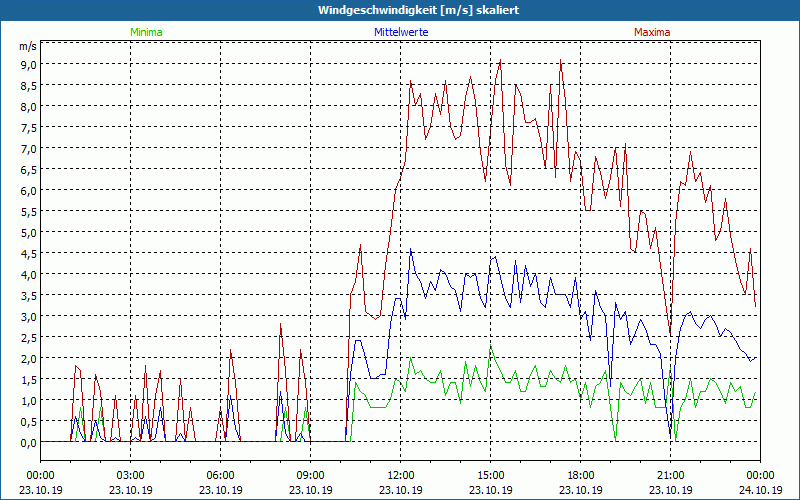The image size is (800, 500).
Task: Click the blue Mittelwerte legend label
Action: point(401,32)
